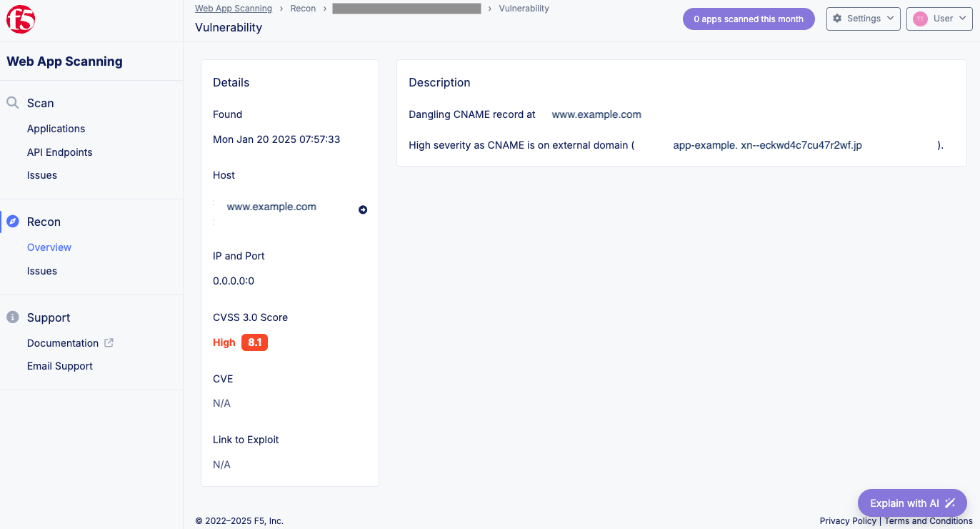
Task: Open Issues under the Recon section
Action: tap(42, 271)
